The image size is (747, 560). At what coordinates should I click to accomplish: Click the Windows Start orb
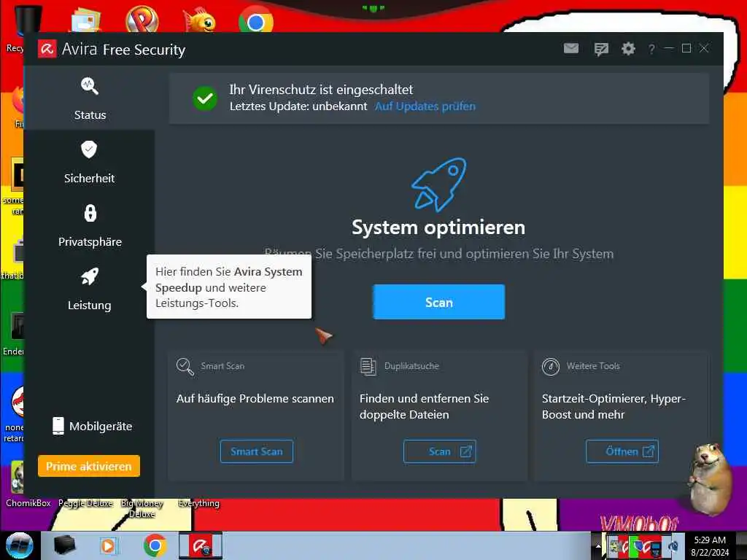[x=19, y=545]
